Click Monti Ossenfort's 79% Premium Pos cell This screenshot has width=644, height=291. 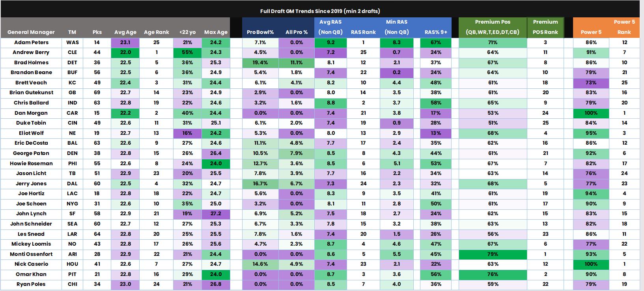point(493,254)
